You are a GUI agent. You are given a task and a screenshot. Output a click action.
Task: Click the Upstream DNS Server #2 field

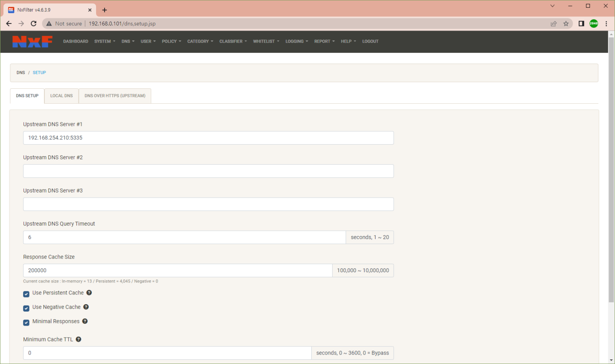point(208,171)
